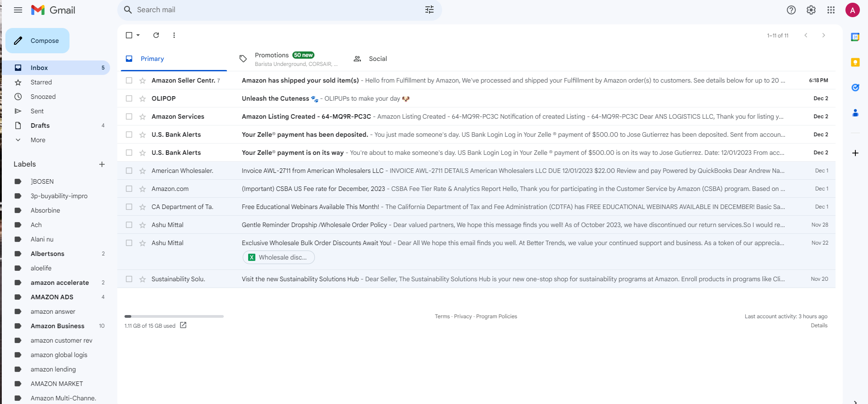Show search options filter icon

[x=429, y=10]
